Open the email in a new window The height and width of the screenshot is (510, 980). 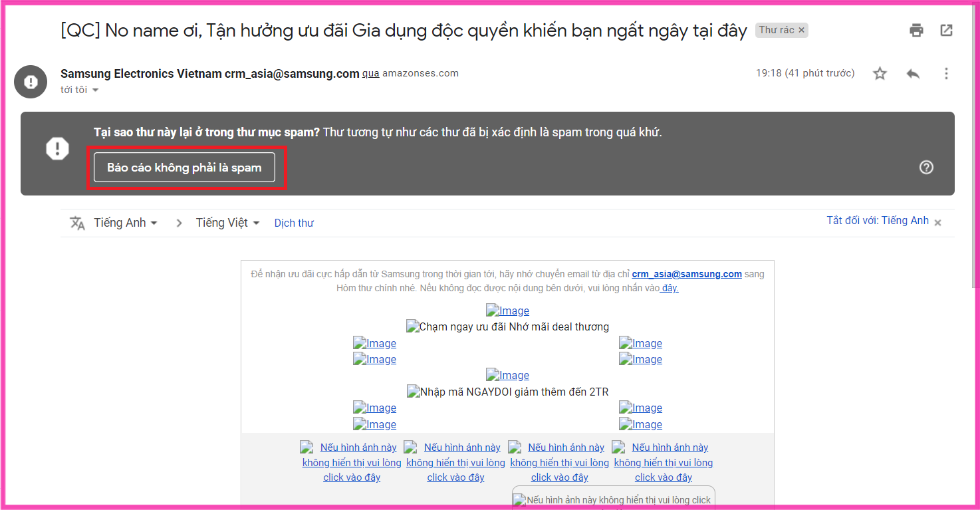click(946, 30)
